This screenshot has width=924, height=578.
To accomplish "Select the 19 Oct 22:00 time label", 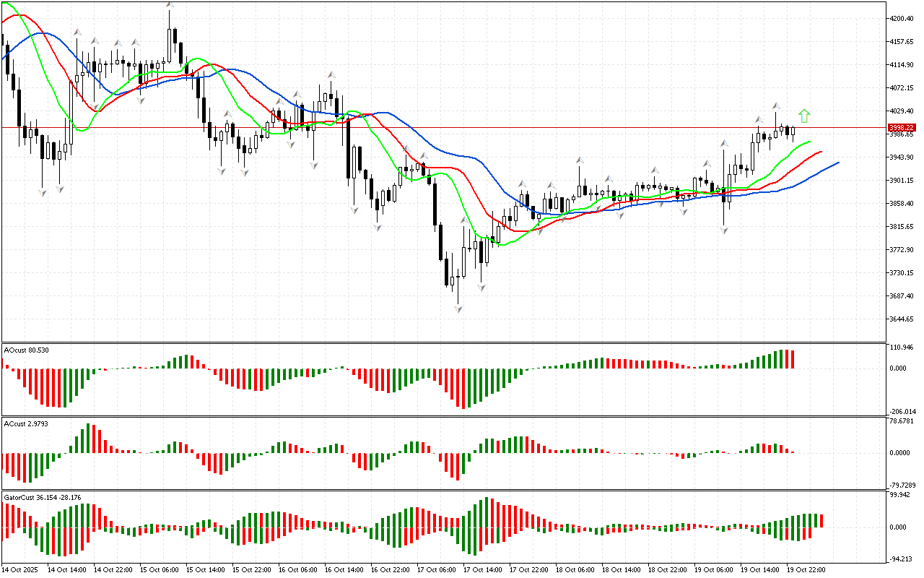I will [x=805, y=569].
